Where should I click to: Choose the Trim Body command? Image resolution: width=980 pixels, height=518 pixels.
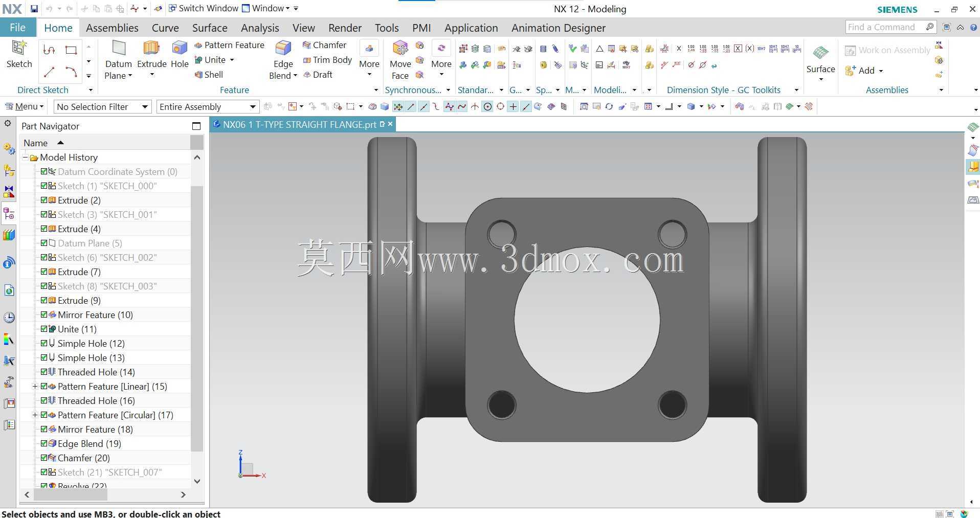327,60
